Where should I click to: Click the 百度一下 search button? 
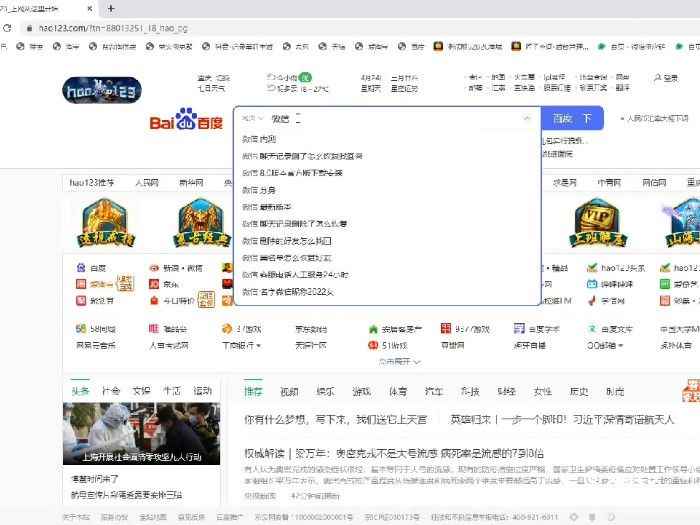tap(572, 118)
